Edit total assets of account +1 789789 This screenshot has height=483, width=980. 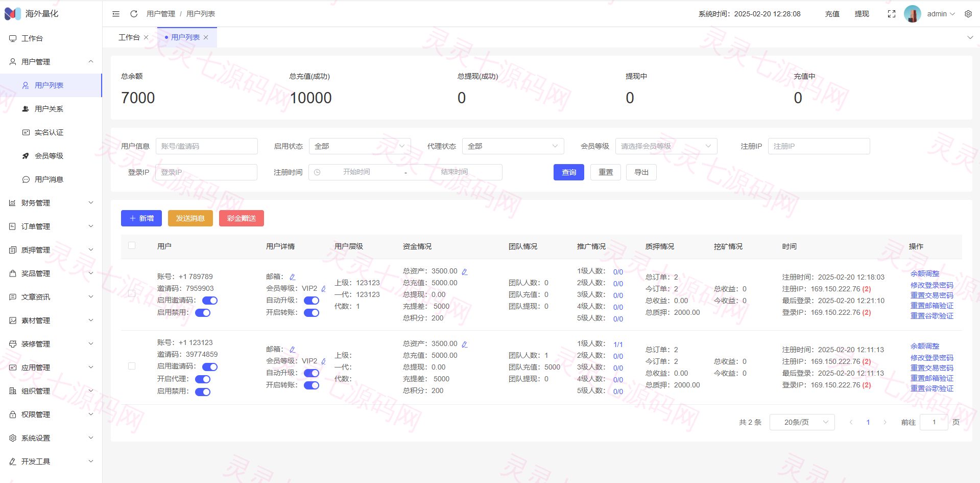point(465,271)
